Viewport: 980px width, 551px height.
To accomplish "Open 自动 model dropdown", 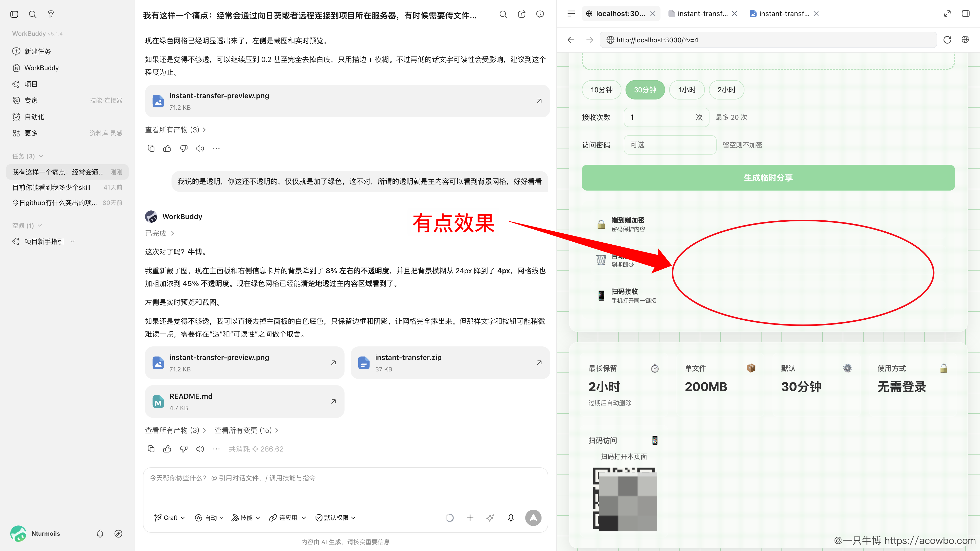I will click(209, 518).
